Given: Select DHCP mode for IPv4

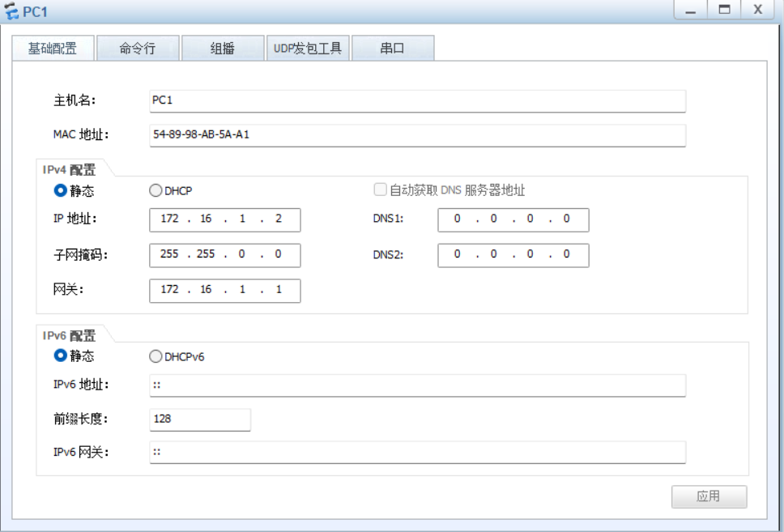Looking at the screenshot, I should point(154,190).
